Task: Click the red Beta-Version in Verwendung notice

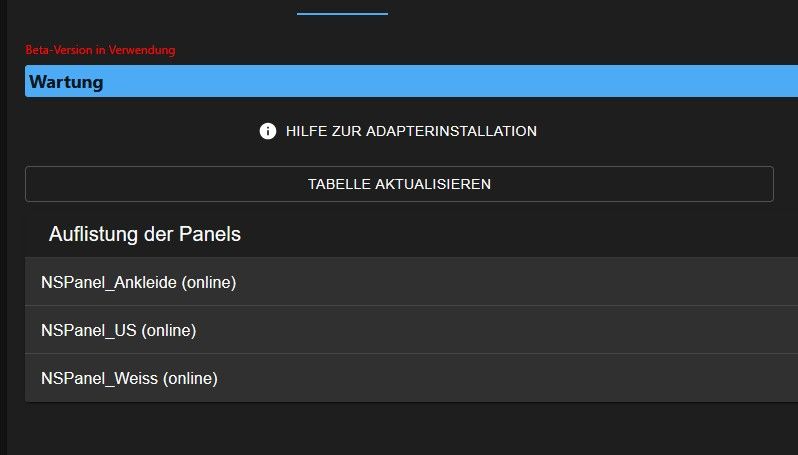Action: [100, 50]
